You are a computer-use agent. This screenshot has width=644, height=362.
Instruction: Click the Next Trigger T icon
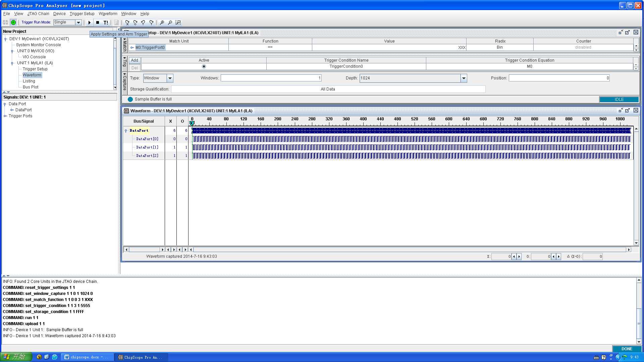point(151,22)
